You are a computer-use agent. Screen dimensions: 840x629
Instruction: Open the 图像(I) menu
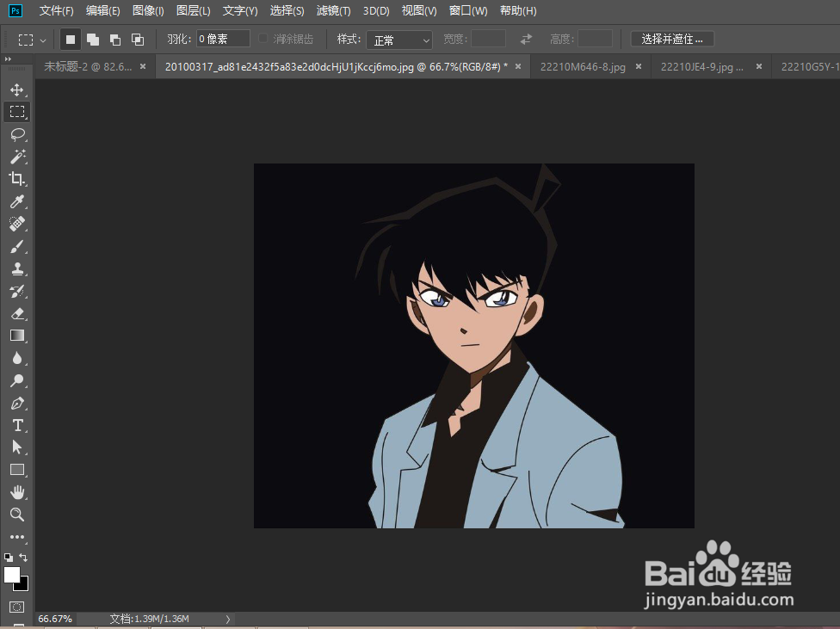(x=148, y=10)
